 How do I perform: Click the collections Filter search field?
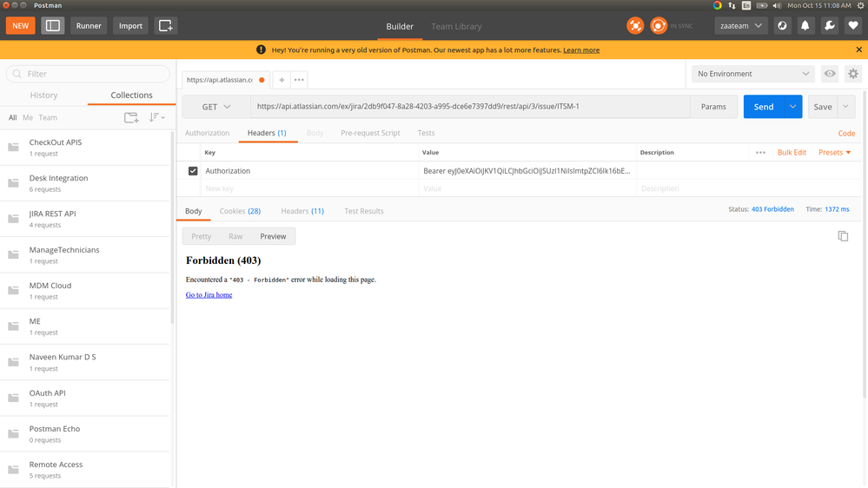click(x=88, y=74)
